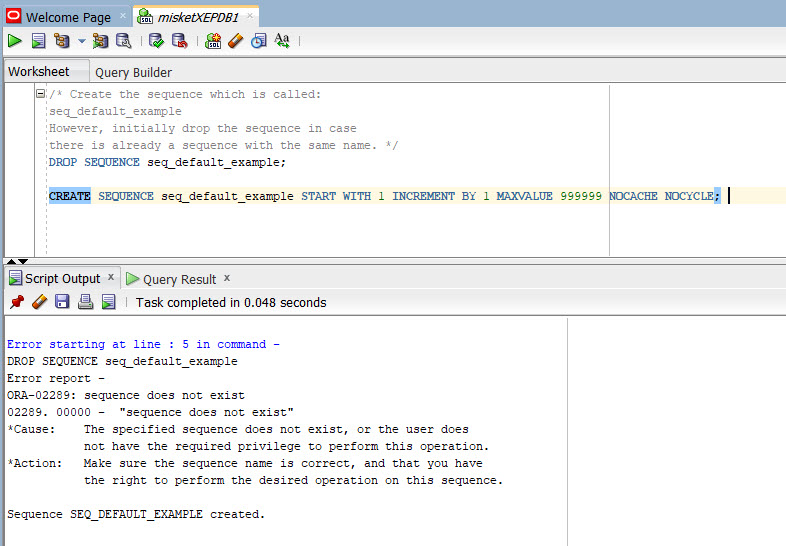
Task: Open the Unshared SQL Worksheet icon
Action: point(213,41)
